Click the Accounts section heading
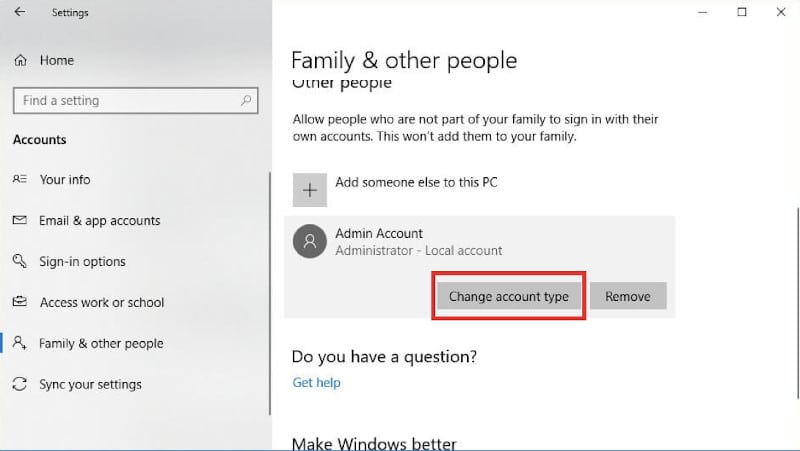 [x=39, y=139]
